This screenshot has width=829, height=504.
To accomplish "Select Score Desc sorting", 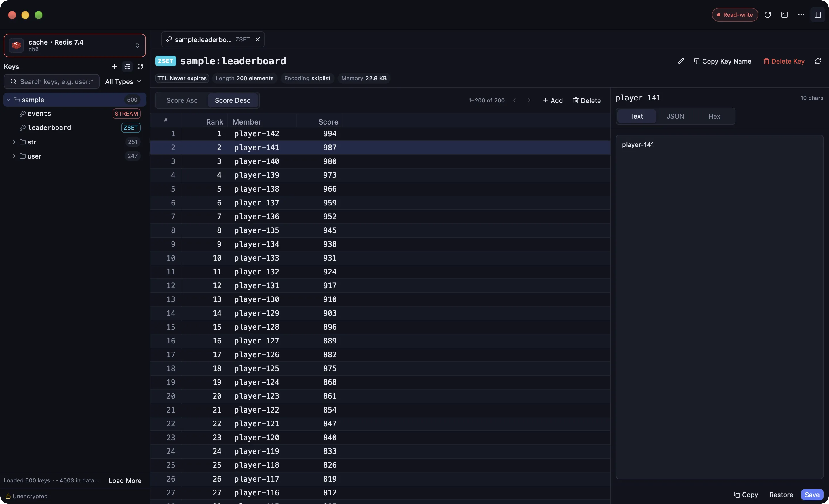I will 233,100.
